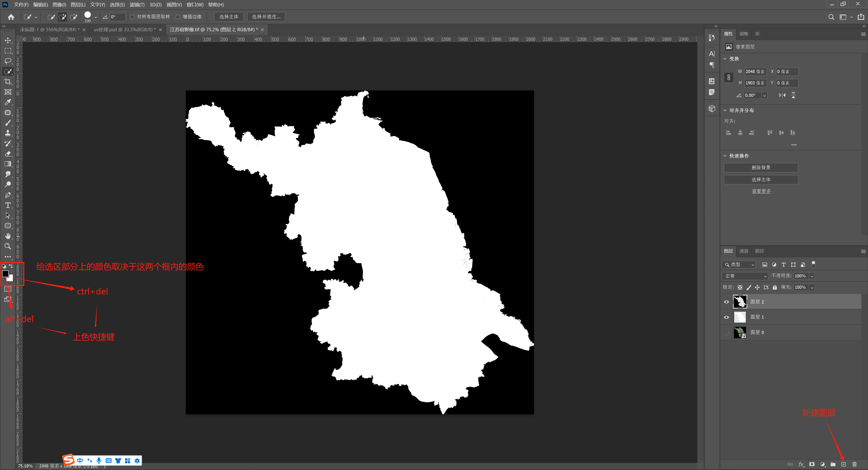The image size is (868, 470).
Task: Toggle lock all on layer
Action: (x=775, y=287)
